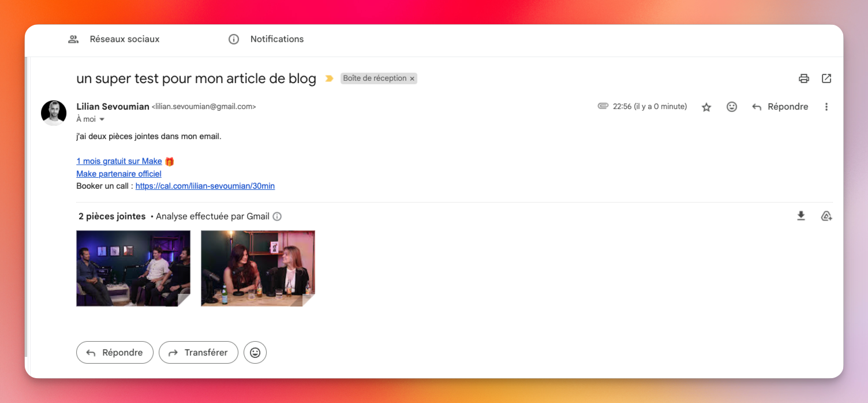Open the second attachment with two women
The width and height of the screenshot is (868, 403).
click(x=257, y=268)
